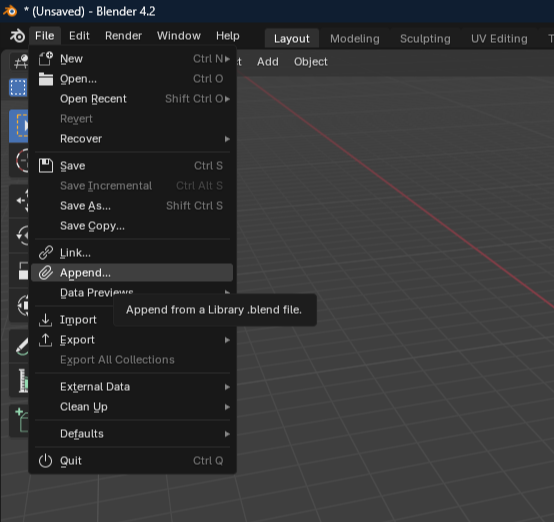The image size is (554, 522).
Task: Open the File menu
Action: pyautogui.click(x=45, y=36)
